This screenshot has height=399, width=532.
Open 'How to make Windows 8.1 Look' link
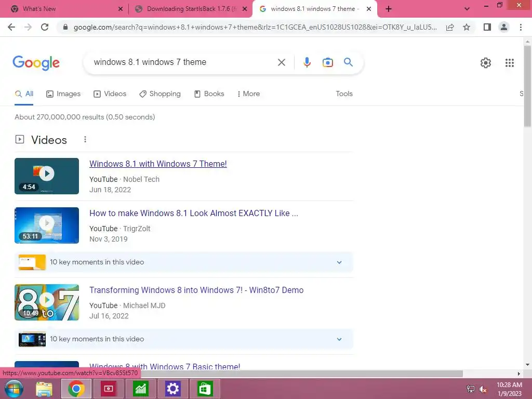194,214
